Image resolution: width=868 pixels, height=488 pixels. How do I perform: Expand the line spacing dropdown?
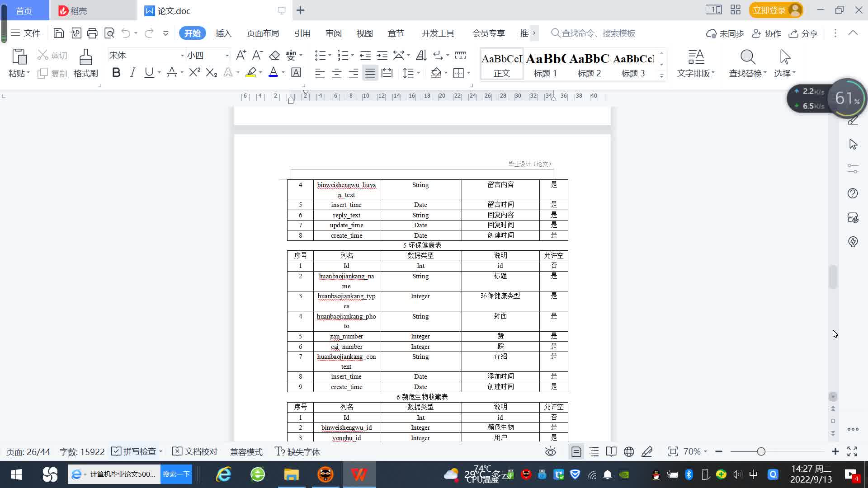click(x=419, y=73)
